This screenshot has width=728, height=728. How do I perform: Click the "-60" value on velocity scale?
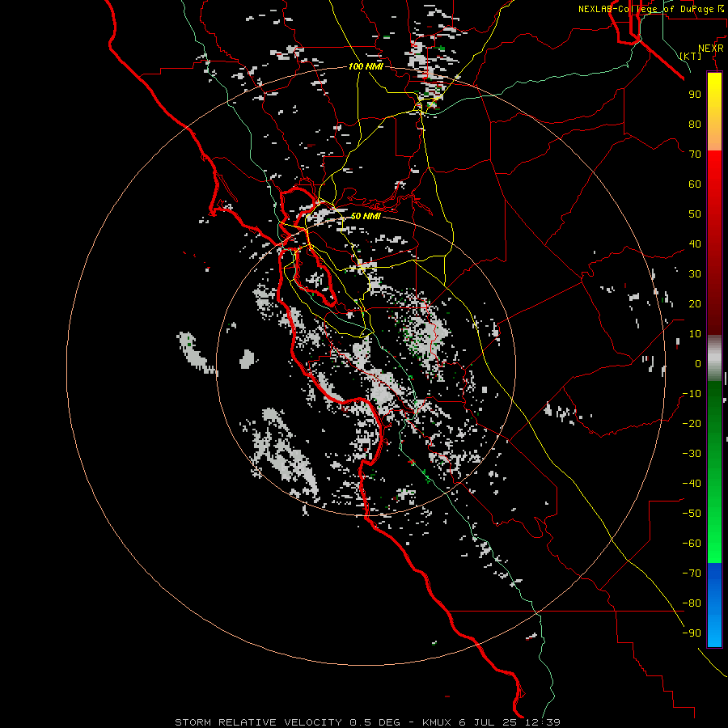point(692,544)
